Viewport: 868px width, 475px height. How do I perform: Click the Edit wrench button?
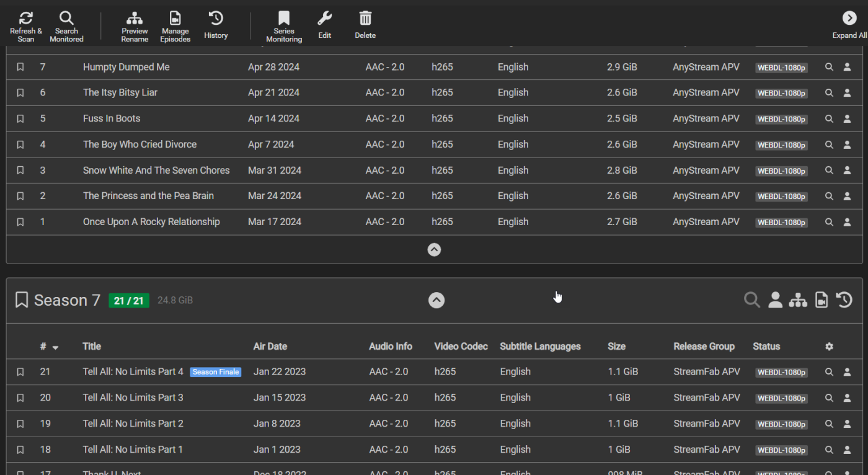(325, 27)
